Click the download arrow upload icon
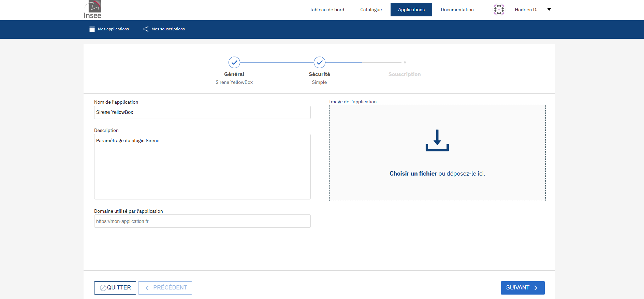Screen dimensions: 644x299 coord(437,140)
